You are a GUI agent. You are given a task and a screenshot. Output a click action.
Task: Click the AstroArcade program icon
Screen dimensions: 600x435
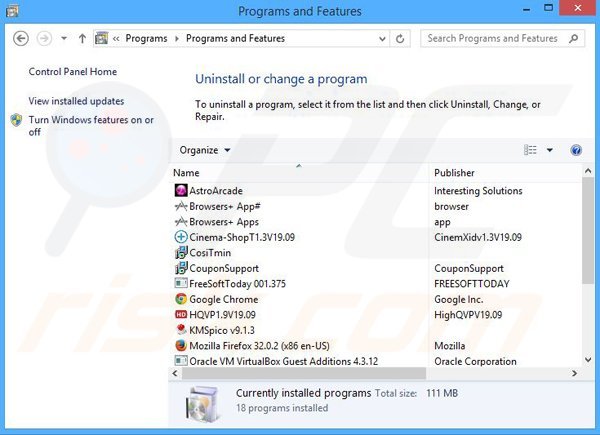[x=181, y=191]
